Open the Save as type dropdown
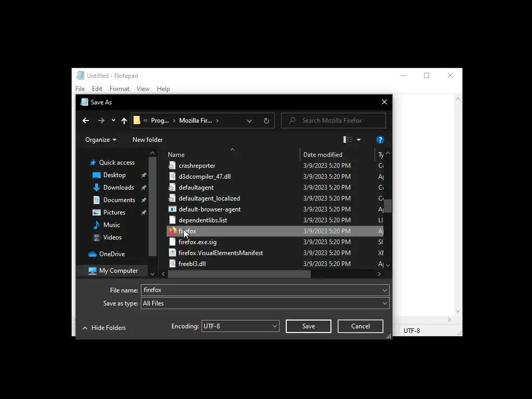The height and width of the screenshot is (399, 532). pyautogui.click(x=265, y=303)
